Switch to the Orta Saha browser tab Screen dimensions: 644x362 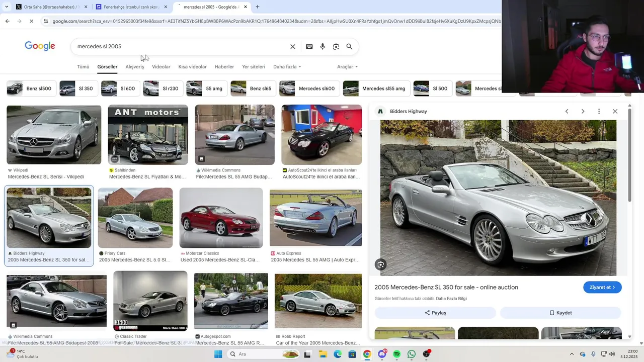tap(50, 7)
